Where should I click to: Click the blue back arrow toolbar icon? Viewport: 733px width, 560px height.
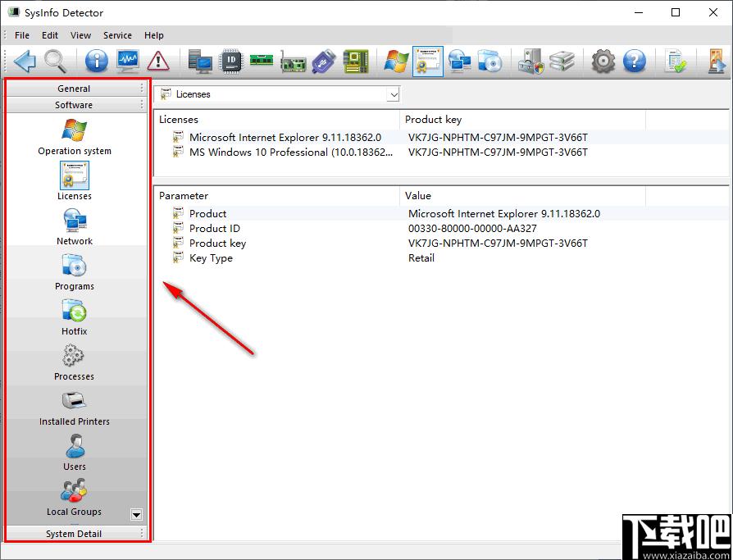[25, 61]
